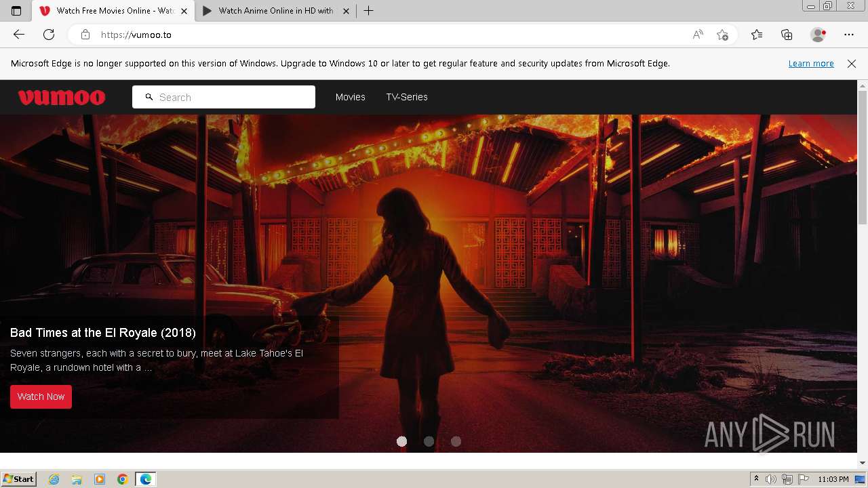Viewport: 868px width, 488px height.
Task: Open the Collections icon
Action: pos(787,35)
